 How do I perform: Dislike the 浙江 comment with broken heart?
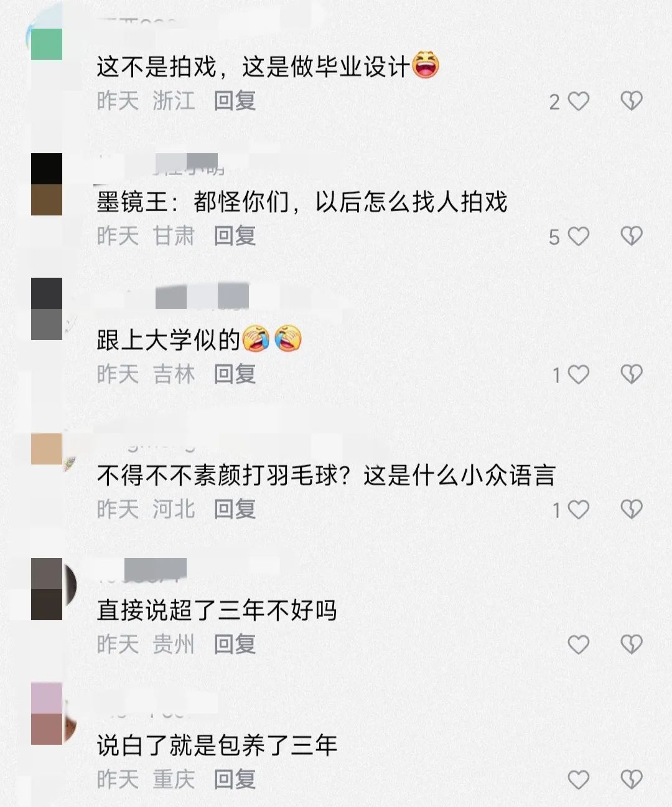click(x=632, y=101)
